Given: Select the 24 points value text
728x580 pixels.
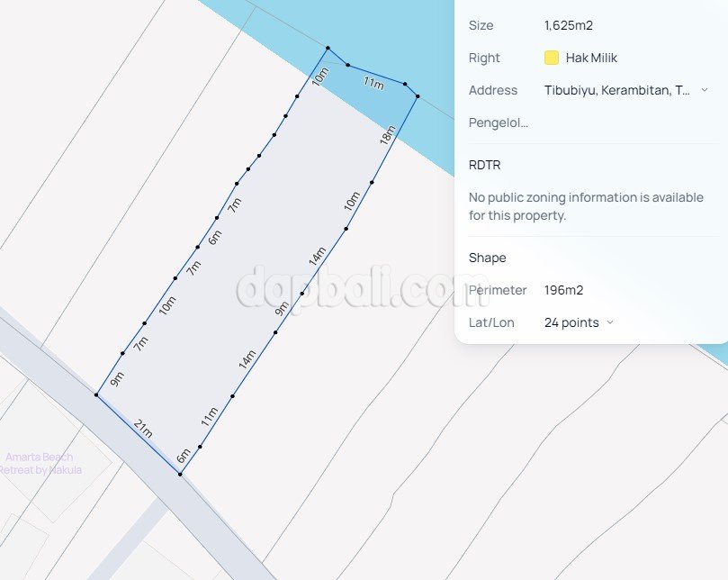Looking at the screenshot, I should (x=571, y=322).
